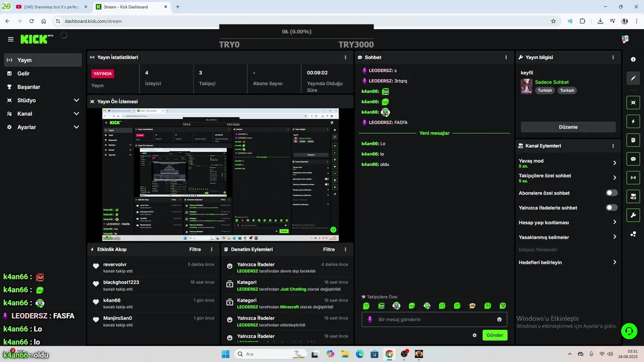Click username k4an66 beside message 'oldu'
Screen dimensions: 644x362
click(370, 164)
